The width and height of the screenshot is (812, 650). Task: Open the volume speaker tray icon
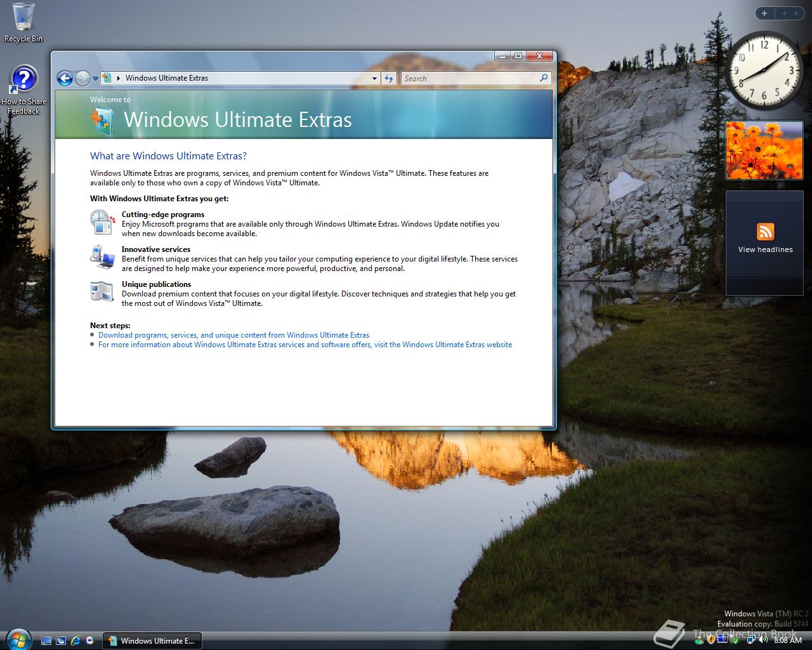pos(763,639)
